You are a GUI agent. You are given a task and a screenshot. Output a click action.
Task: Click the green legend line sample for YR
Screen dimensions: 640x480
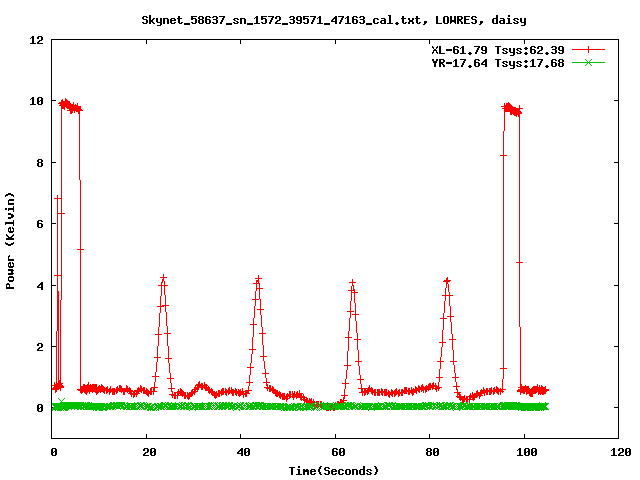click(x=588, y=62)
